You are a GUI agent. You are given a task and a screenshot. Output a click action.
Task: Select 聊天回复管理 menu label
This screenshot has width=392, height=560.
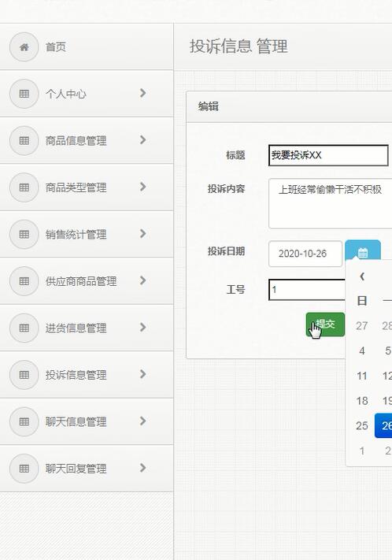tap(76, 468)
